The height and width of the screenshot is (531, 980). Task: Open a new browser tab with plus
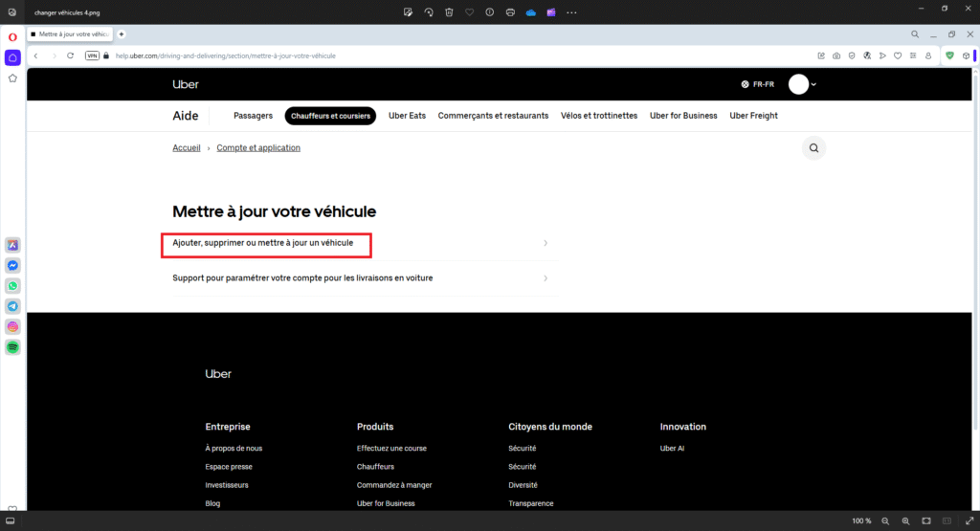(x=122, y=34)
